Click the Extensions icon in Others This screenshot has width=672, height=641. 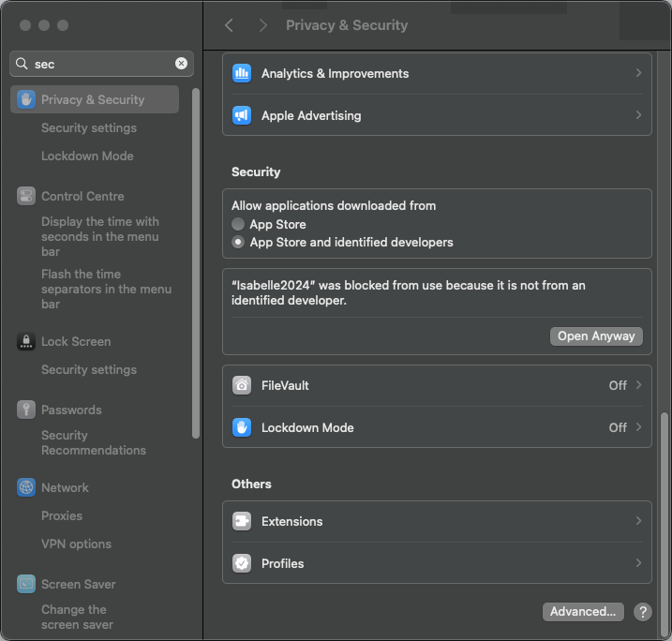[x=242, y=521]
